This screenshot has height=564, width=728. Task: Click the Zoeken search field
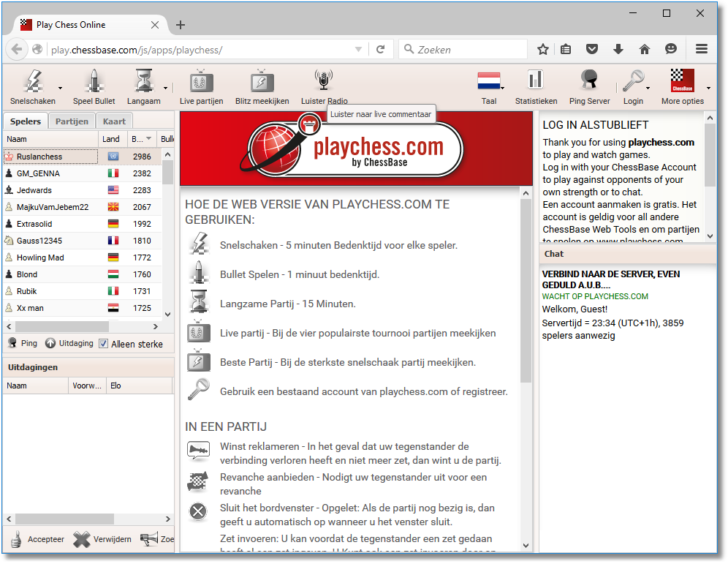point(469,50)
